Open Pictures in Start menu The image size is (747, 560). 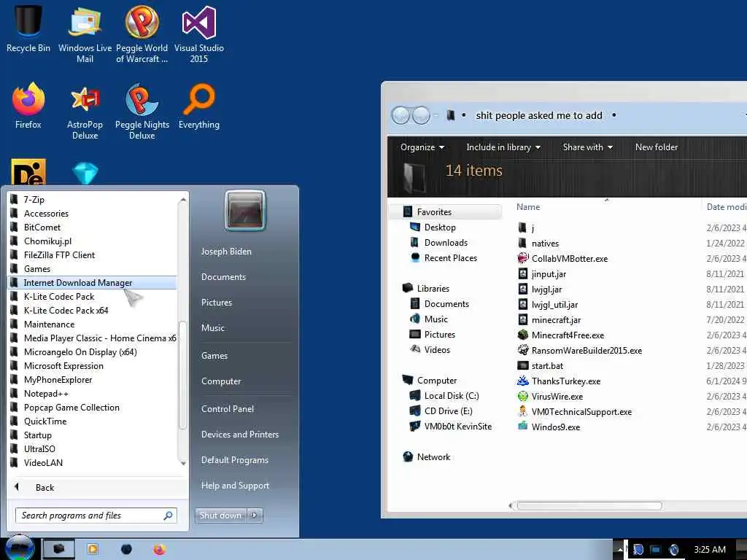coord(217,303)
